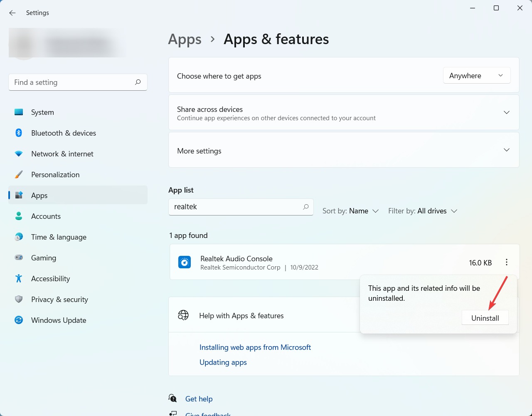
Task: Click the 1 app found text
Action: pyautogui.click(x=188, y=235)
